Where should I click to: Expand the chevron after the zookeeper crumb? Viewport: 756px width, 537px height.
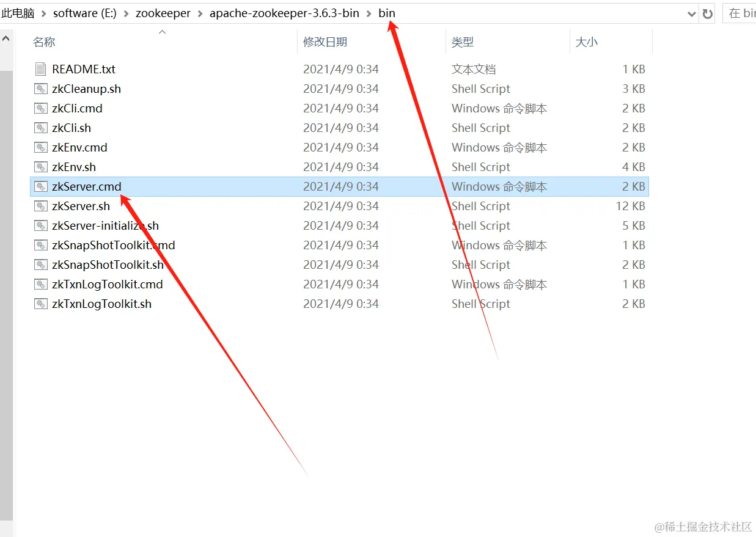pos(200,13)
